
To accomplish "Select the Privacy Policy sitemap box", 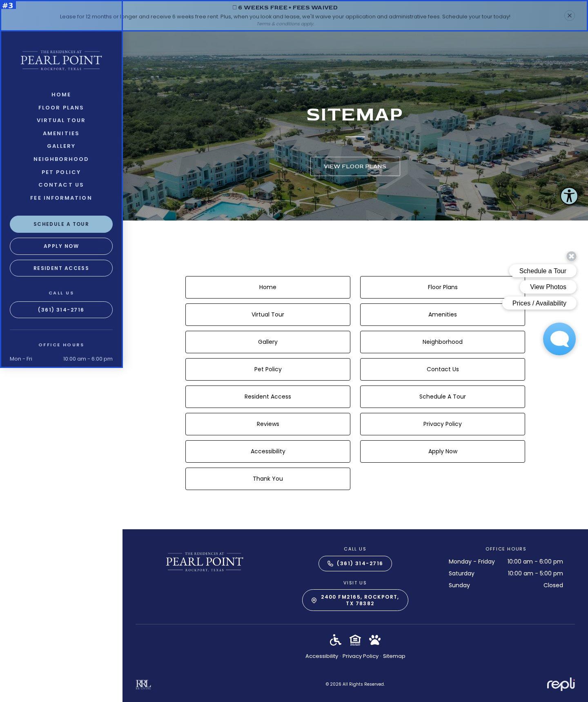I will point(443,424).
